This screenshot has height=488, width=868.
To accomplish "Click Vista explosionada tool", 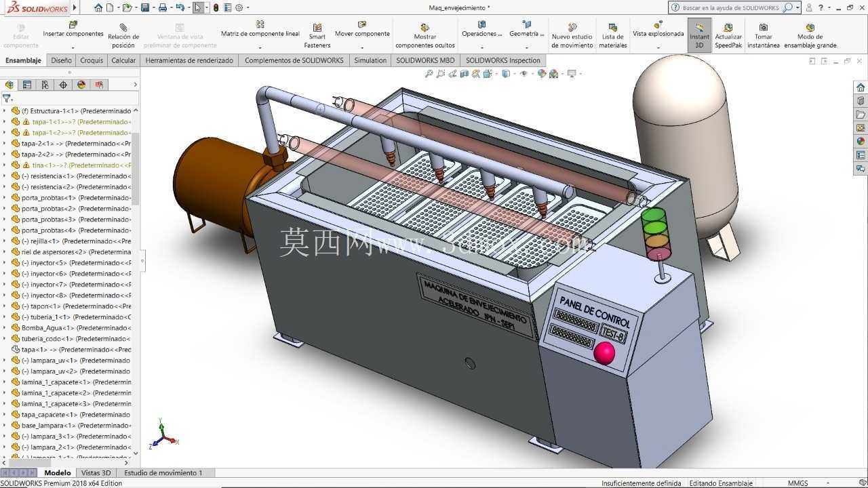I will [x=658, y=29].
